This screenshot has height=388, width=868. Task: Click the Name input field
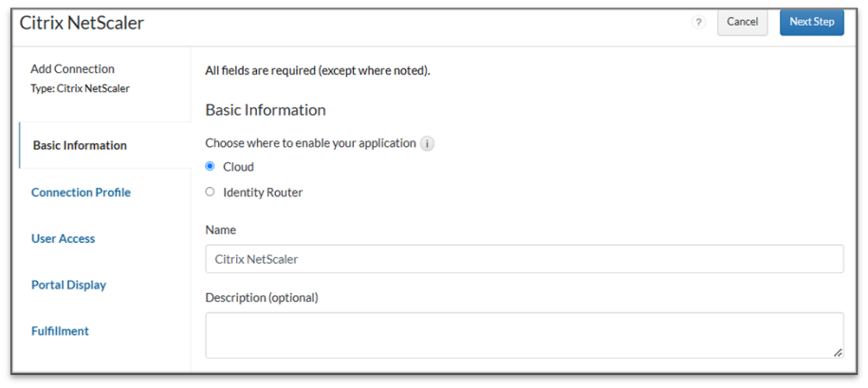click(524, 259)
